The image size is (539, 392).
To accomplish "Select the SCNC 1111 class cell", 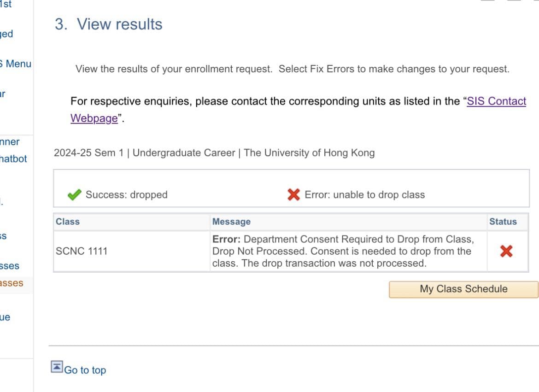I will pyautogui.click(x=82, y=252).
